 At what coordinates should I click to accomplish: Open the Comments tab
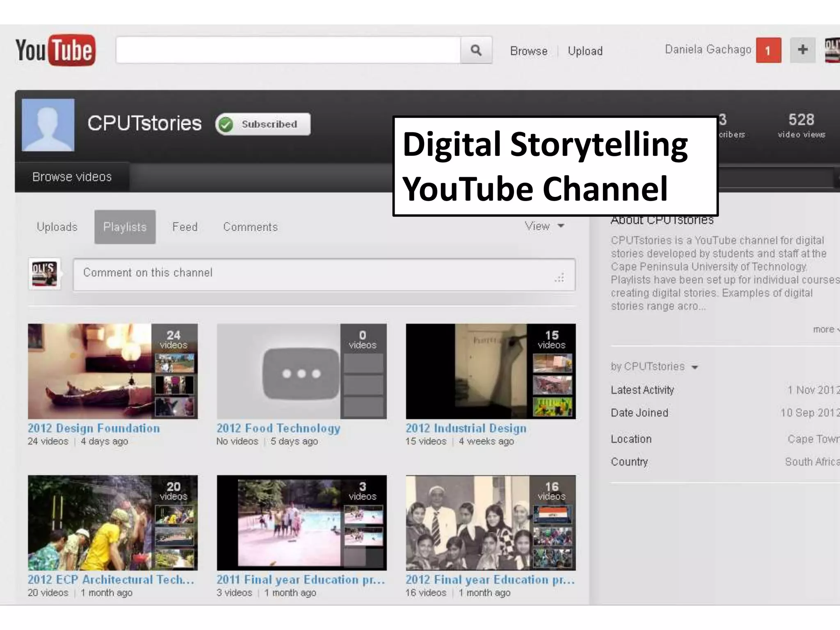coord(250,227)
